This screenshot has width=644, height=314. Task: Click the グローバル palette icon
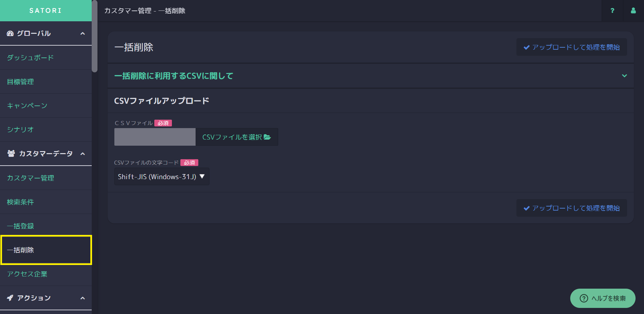pyautogui.click(x=10, y=33)
